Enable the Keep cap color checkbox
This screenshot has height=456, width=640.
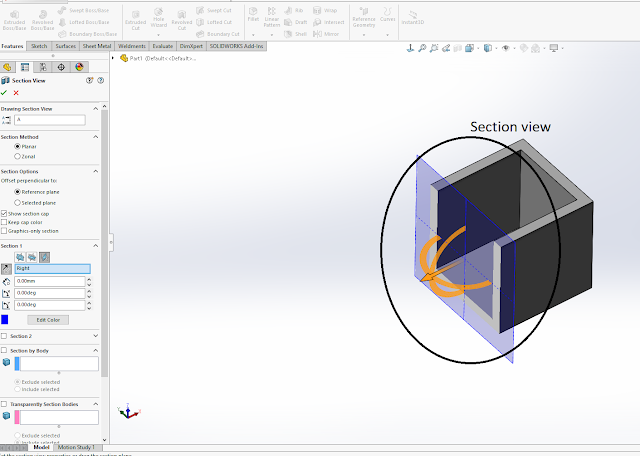(4, 222)
